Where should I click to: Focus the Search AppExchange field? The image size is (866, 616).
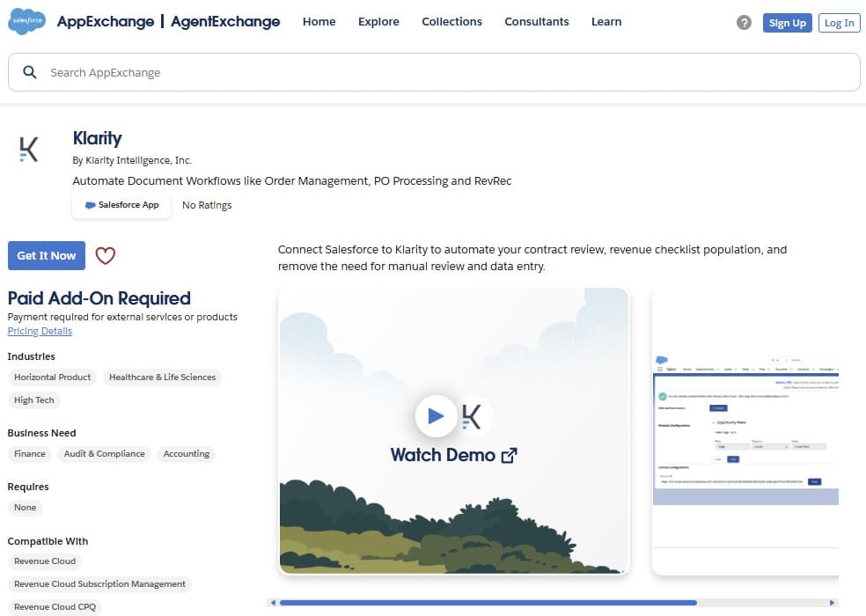pos(434,72)
